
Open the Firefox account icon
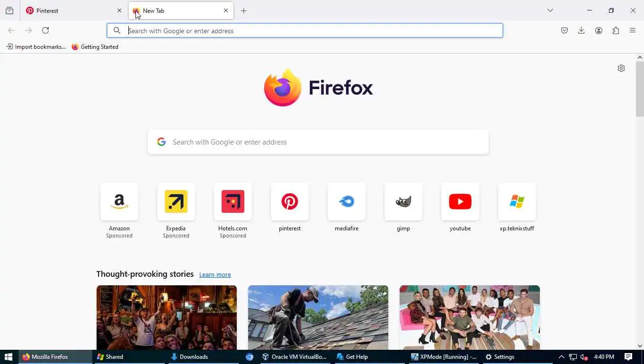tap(599, 30)
